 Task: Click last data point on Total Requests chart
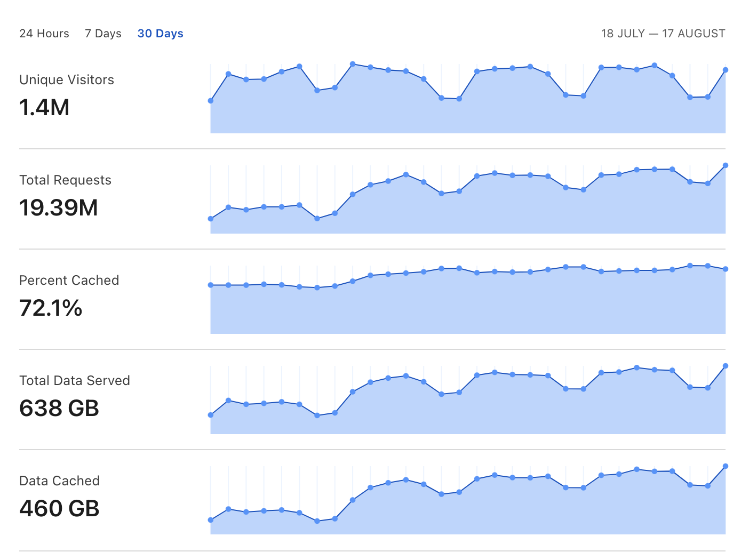726,165
